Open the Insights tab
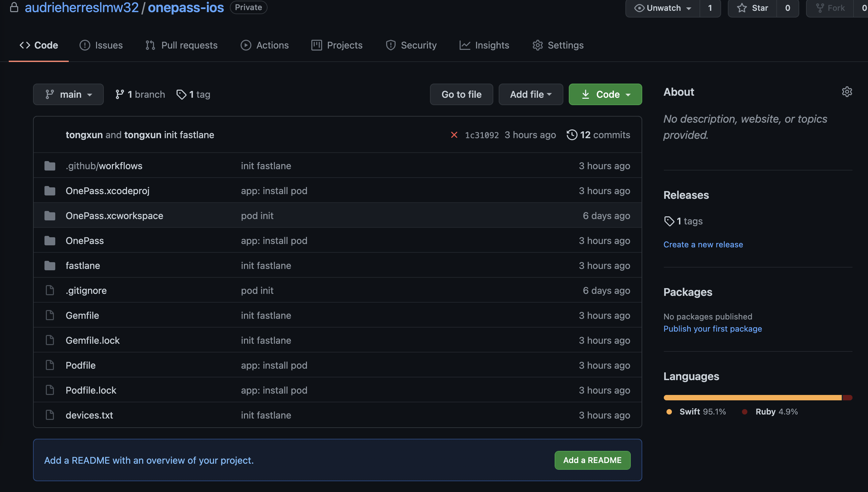Screen dimensions: 868x492 [484, 45]
